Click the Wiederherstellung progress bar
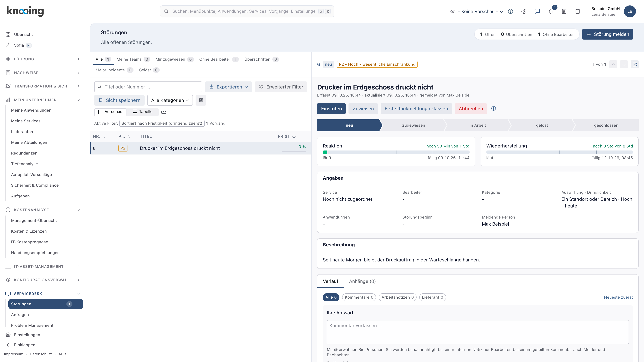The width and height of the screenshot is (644, 362). tap(559, 152)
